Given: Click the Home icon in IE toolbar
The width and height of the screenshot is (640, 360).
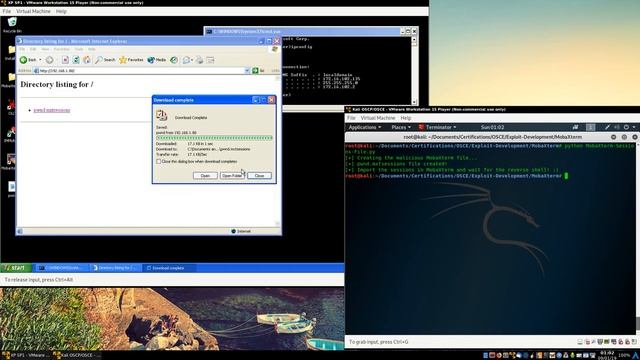Looking at the screenshot, I should pyautogui.click(x=87, y=60).
